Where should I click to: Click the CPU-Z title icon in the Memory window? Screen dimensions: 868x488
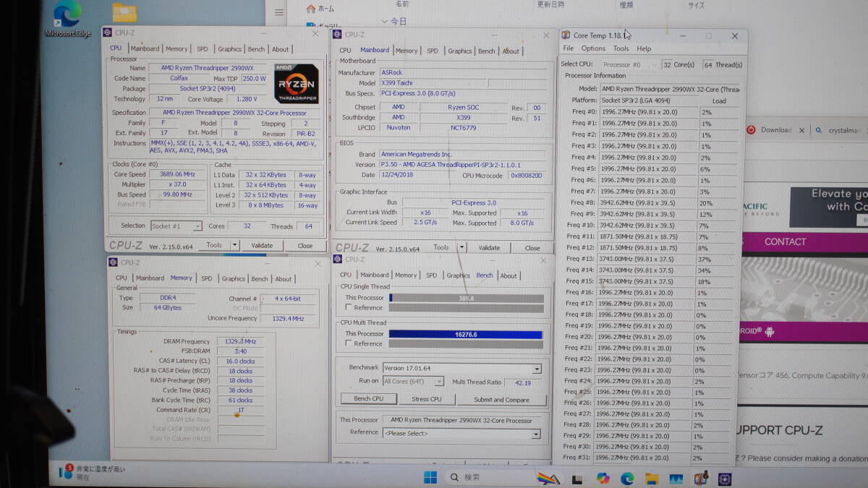coord(113,262)
